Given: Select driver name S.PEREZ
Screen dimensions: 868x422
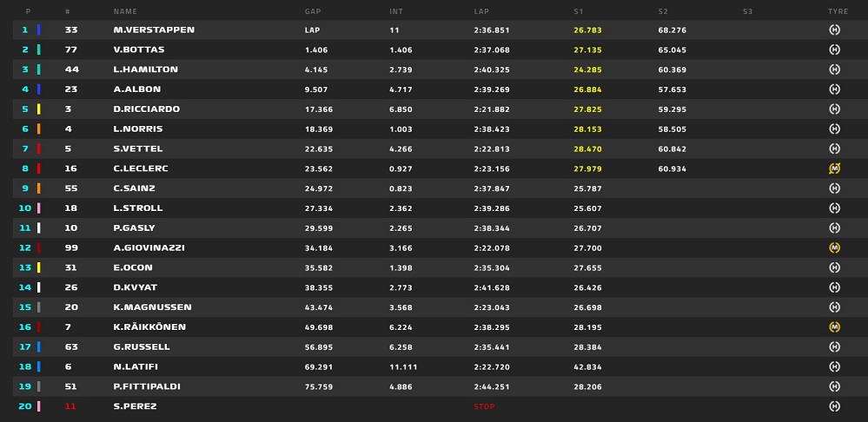Looking at the screenshot, I should (x=135, y=406).
